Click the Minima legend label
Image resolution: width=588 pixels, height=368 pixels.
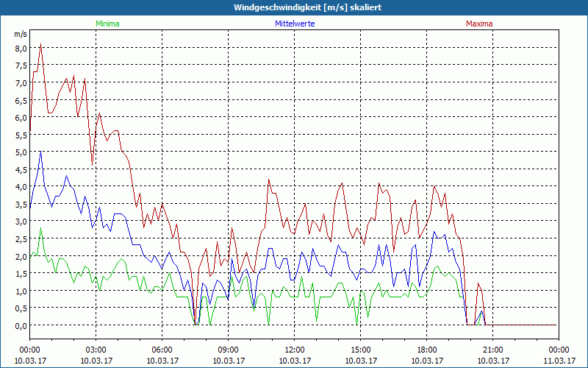point(107,24)
